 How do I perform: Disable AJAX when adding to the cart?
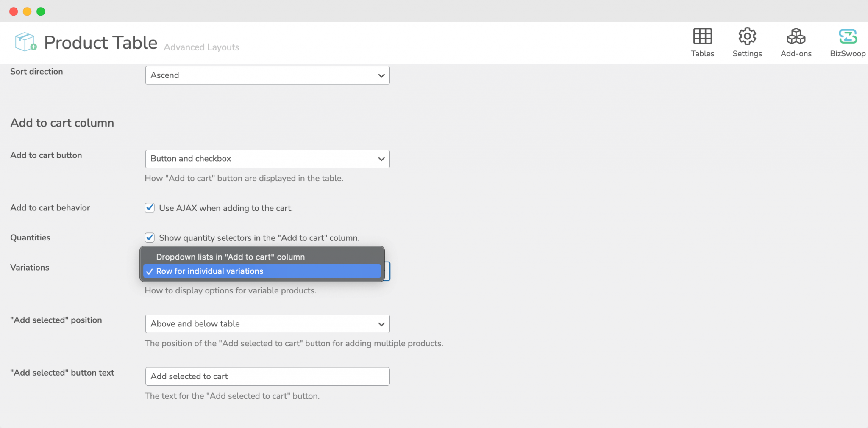[150, 208]
